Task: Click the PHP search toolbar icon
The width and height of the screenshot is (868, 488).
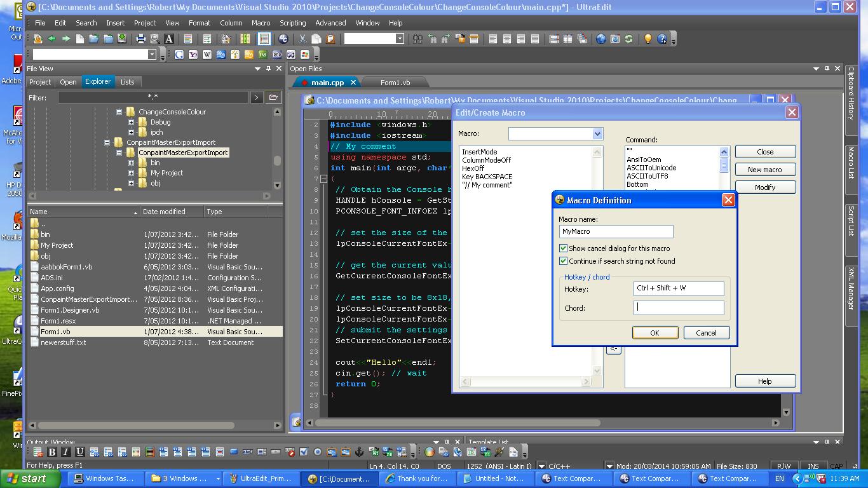Action: [277, 55]
